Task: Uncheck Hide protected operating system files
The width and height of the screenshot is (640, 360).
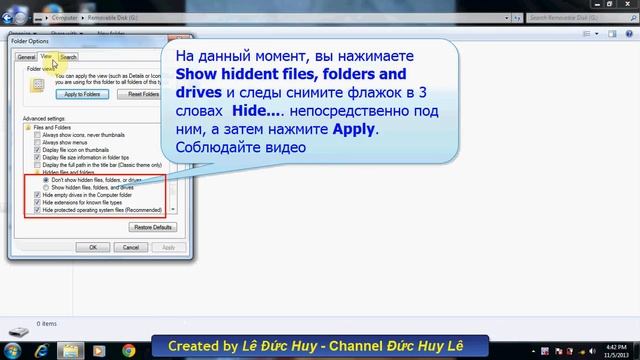Action: click(x=37, y=210)
